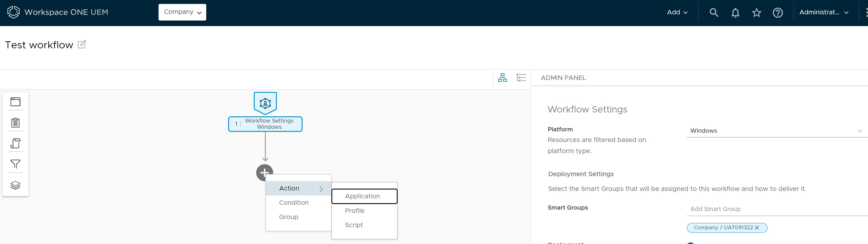The image size is (868, 244).
Task: Open the Company organization group dropdown
Action: [182, 12]
